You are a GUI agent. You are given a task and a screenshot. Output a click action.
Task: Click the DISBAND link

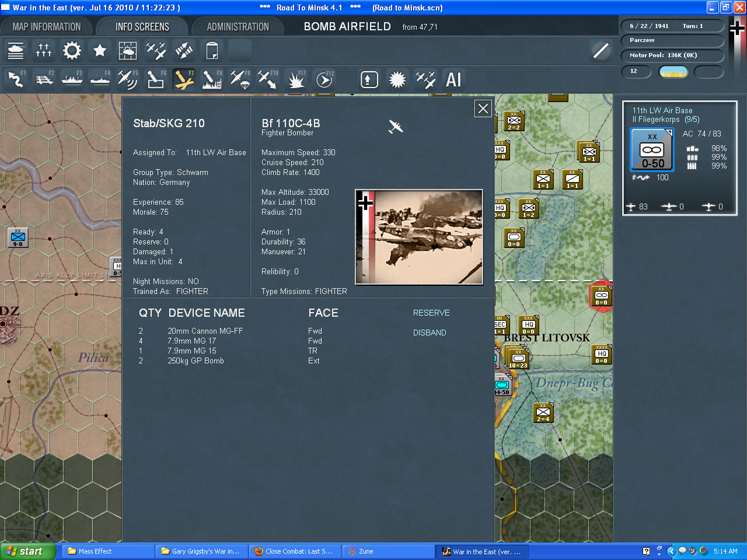pyautogui.click(x=430, y=333)
